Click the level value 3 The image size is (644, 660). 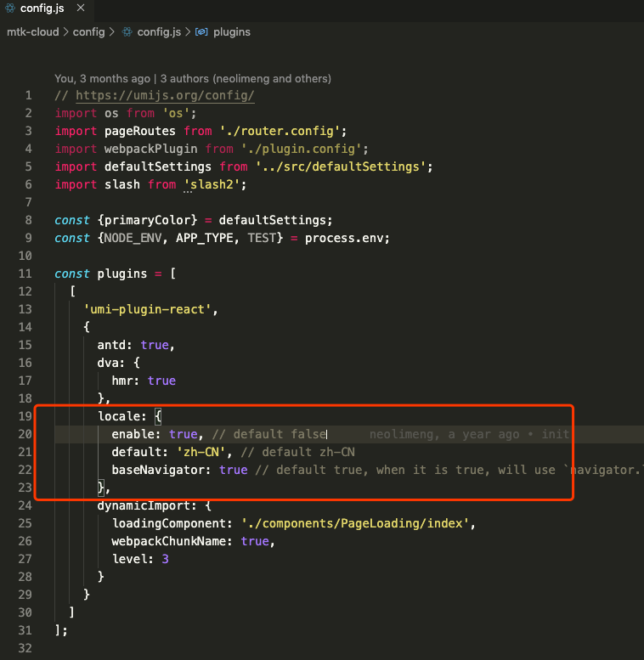click(166, 559)
